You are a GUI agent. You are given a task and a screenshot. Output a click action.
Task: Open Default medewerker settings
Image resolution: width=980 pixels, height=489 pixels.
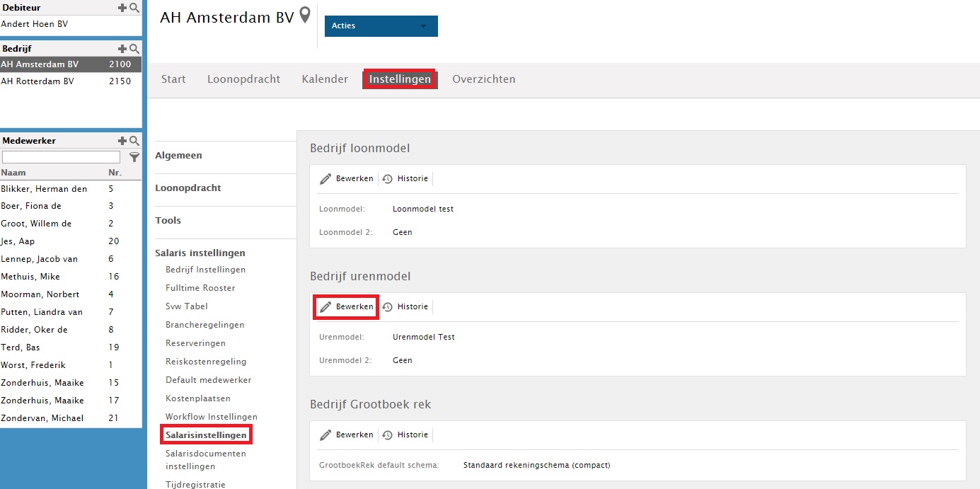[209, 380]
